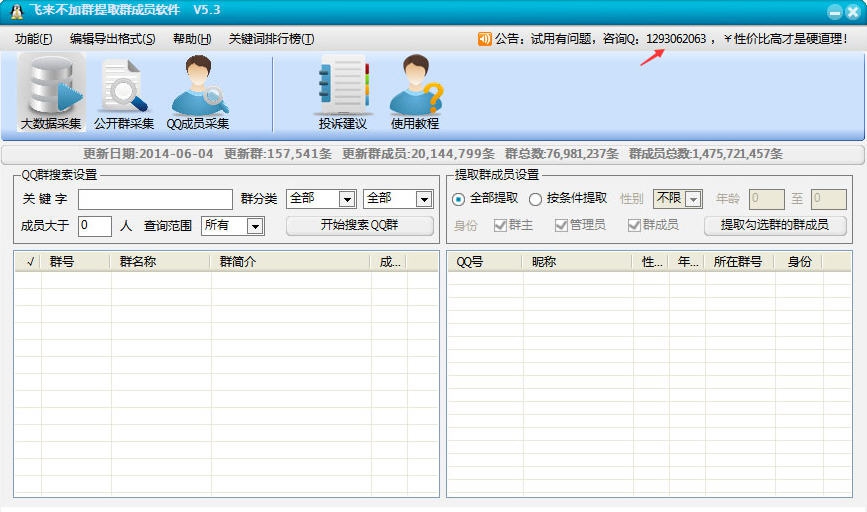
Task: Choose the 按条件提取 radio option
Action: 536,198
